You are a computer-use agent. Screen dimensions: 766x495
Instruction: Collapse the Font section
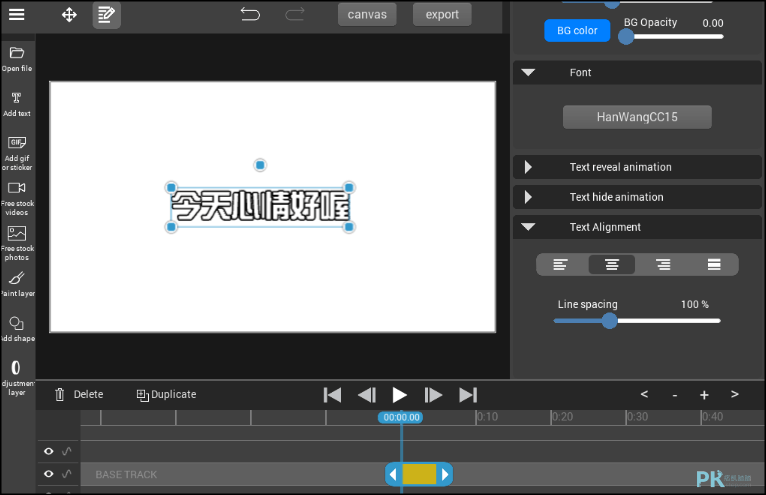click(x=637, y=72)
